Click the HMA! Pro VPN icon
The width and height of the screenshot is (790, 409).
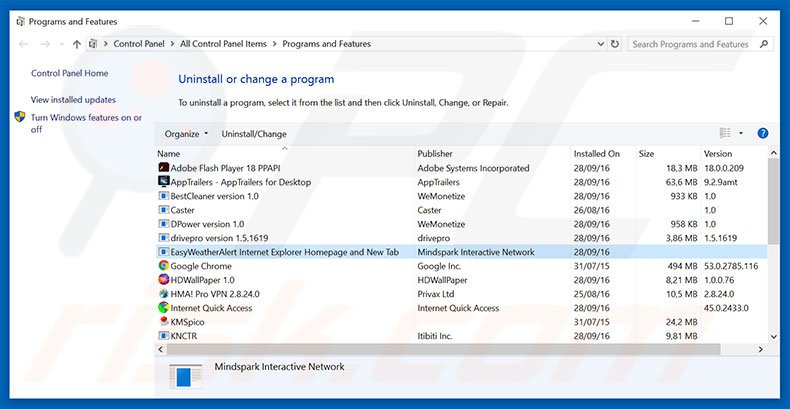tap(163, 294)
